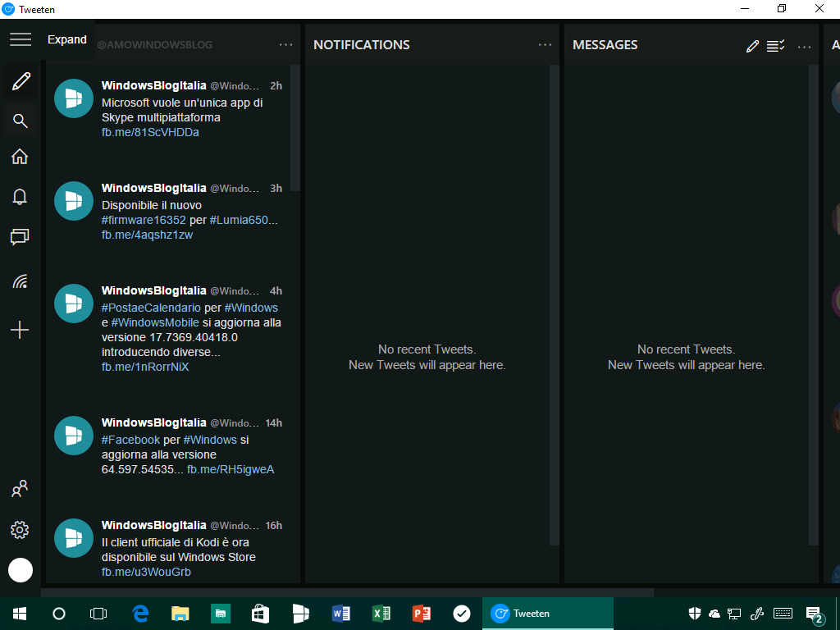This screenshot has height=630, width=840.
Task: Jump to Messages column via chat icon
Action: 20,237
